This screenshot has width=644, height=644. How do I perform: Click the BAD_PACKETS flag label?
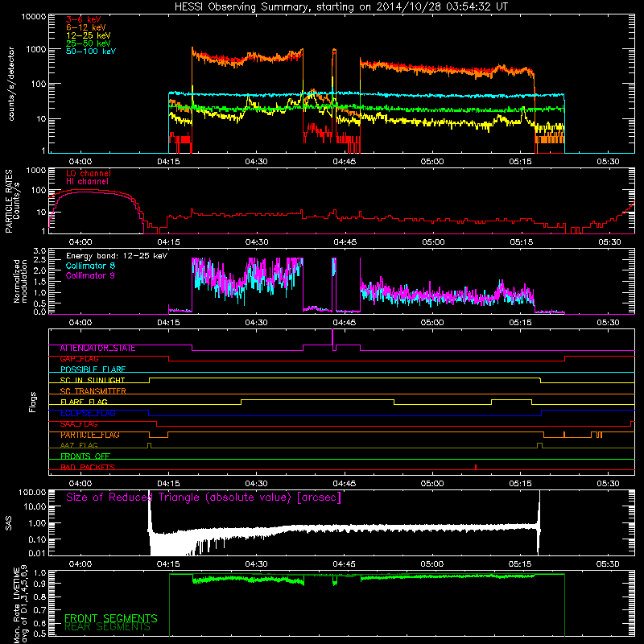88,467
